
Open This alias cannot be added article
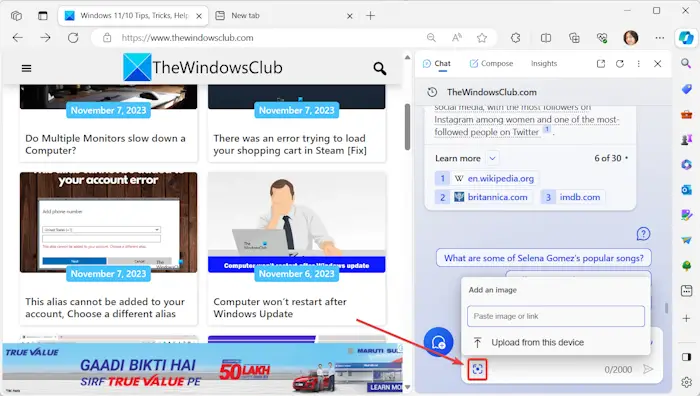[105, 308]
